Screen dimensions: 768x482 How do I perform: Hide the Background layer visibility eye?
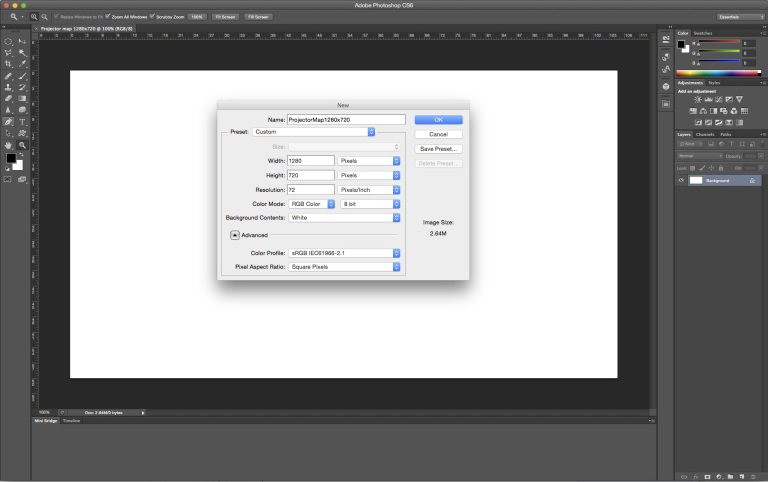pyautogui.click(x=681, y=181)
